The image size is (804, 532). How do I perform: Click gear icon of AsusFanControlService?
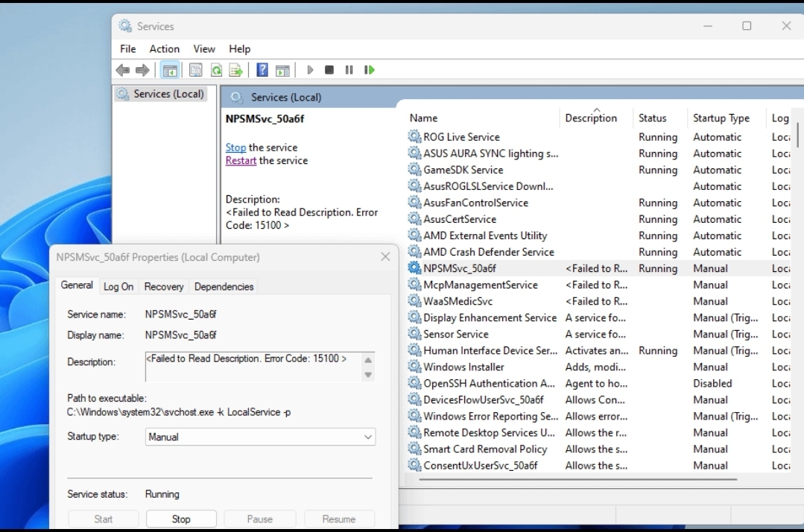point(414,202)
